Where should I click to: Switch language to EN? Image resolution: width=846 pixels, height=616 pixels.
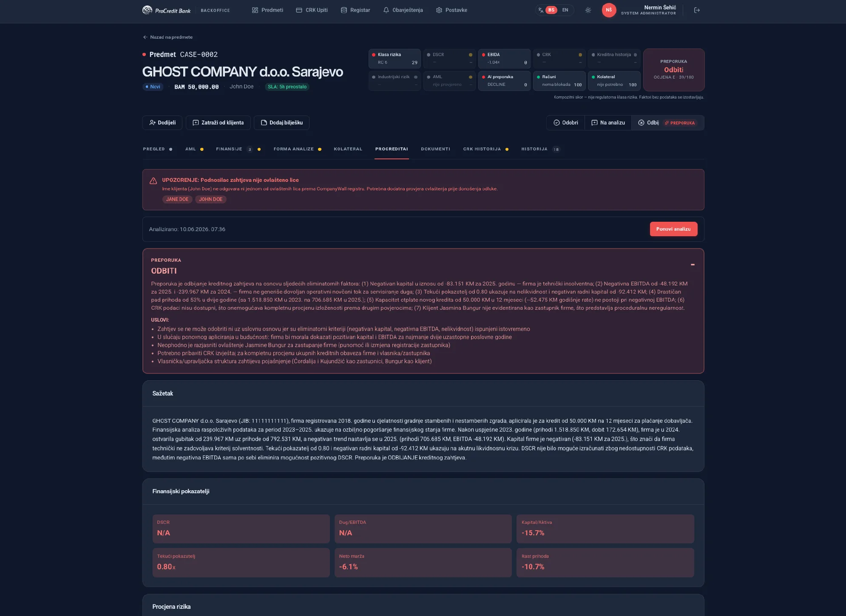click(565, 10)
